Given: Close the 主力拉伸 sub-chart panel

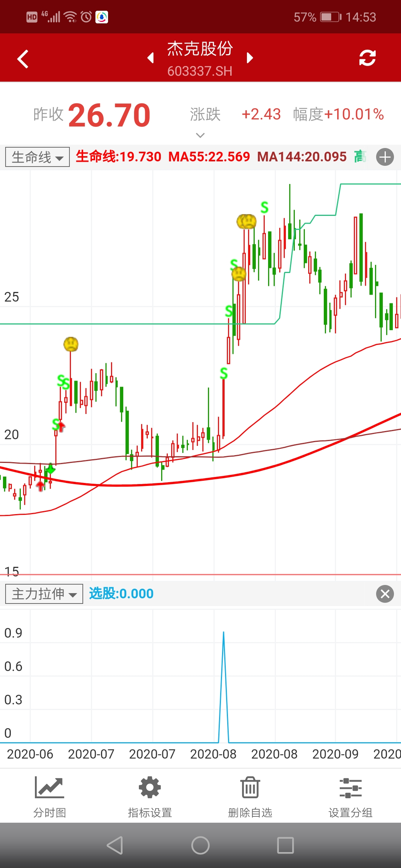Looking at the screenshot, I should pos(385,594).
